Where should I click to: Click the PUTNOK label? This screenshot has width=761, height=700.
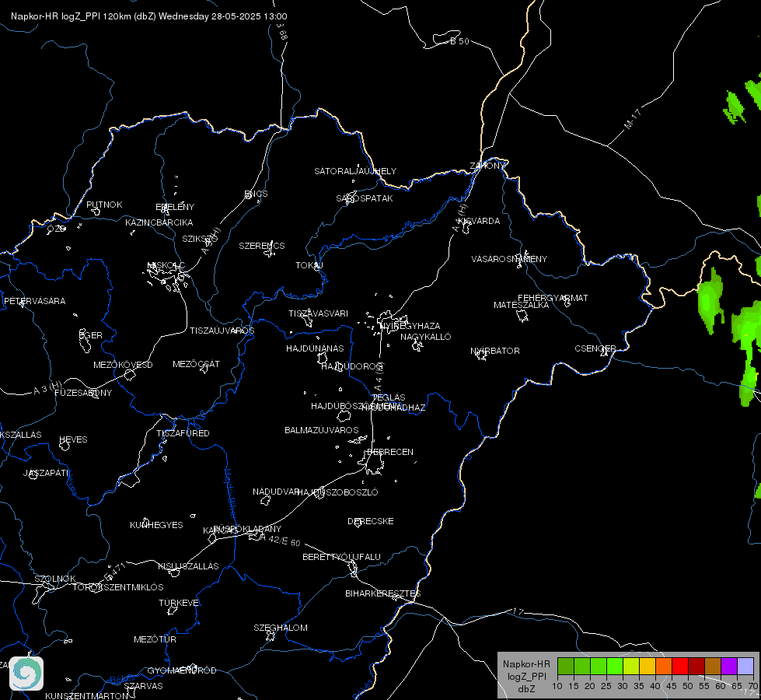tap(104, 205)
